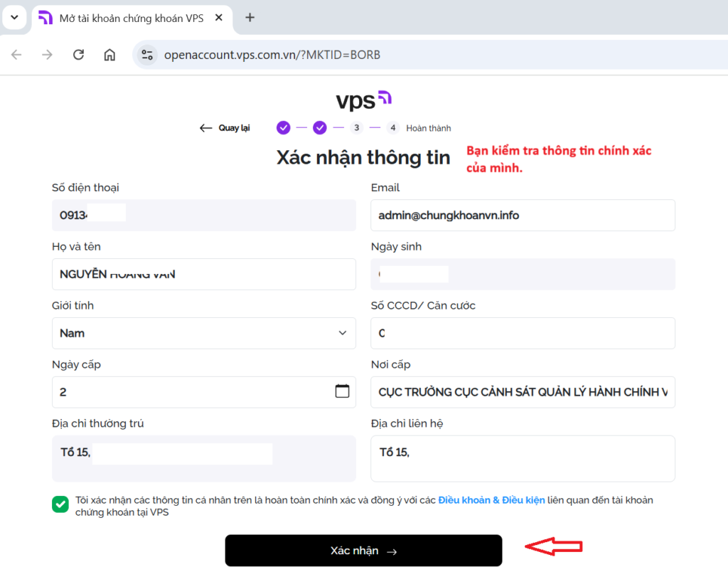Go back to the previous page

coord(17,55)
